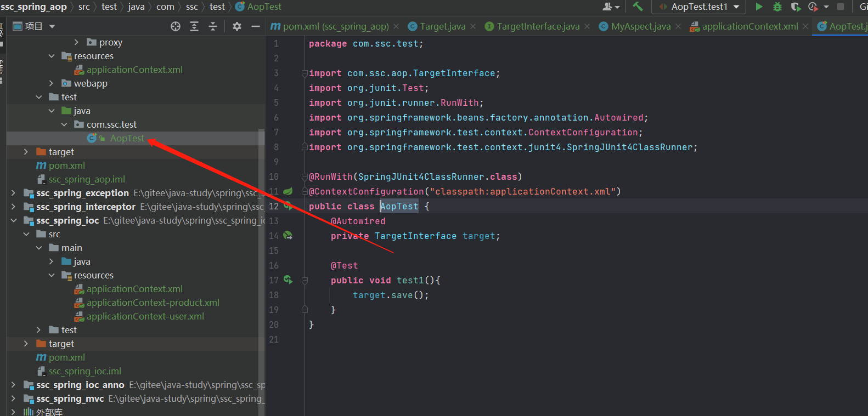Collapse the ssc_spring_ioc module
This screenshot has width=868, height=416.
[13, 220]
